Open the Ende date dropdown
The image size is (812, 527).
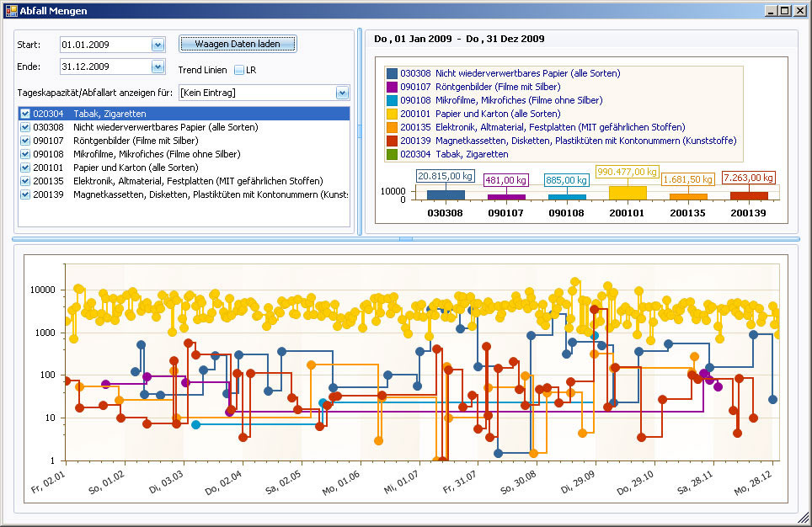click(x=158, y=67)
